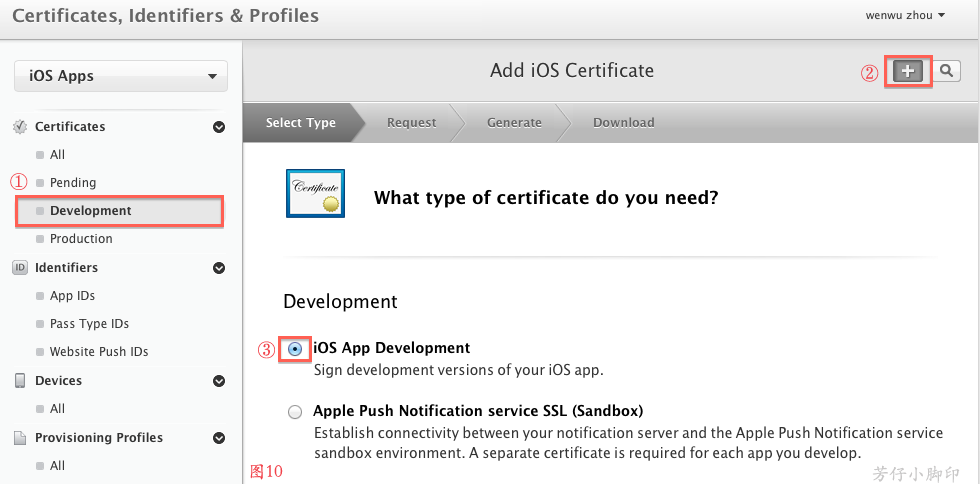The width and height of the screenshot is (980, 484).
Task: Click the Provisioning Profiles section heading
Action: click(x=99, y=438)
